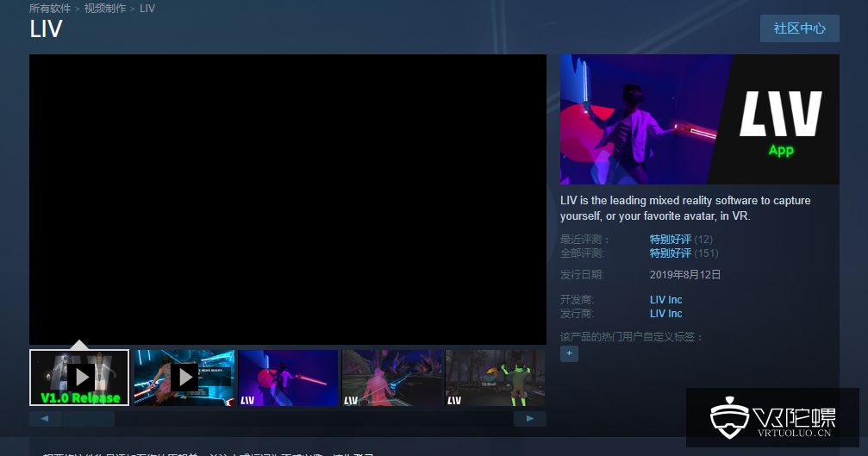The height and width of the screenshot is (456, 868).
Task: Click the LIV App header image
Action: tap(700, 119)
